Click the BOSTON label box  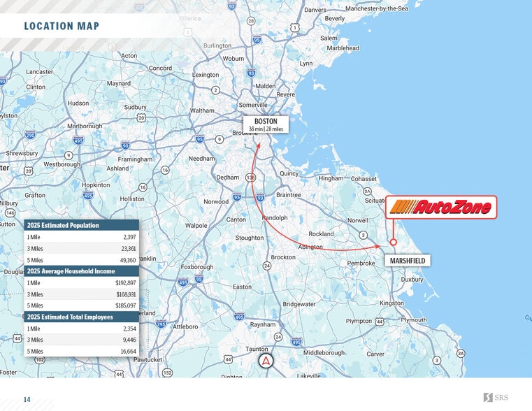tap(266, 124)
